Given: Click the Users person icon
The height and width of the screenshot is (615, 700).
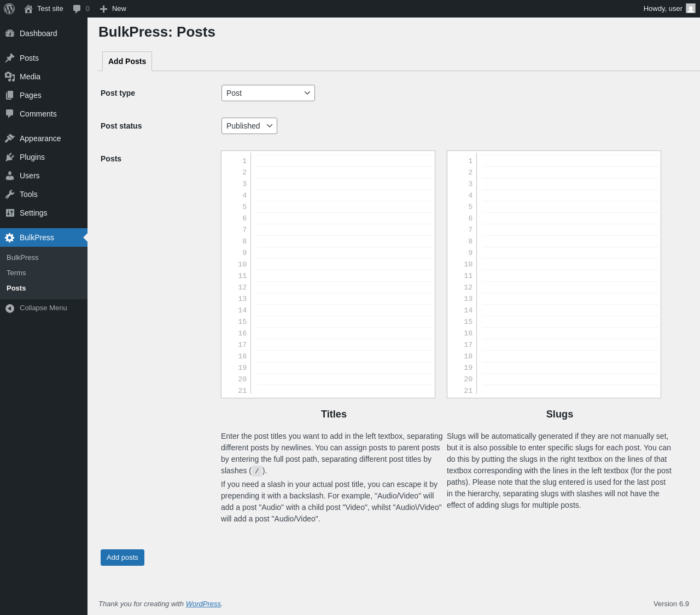Looking at the screenshot, I should 10,176.
